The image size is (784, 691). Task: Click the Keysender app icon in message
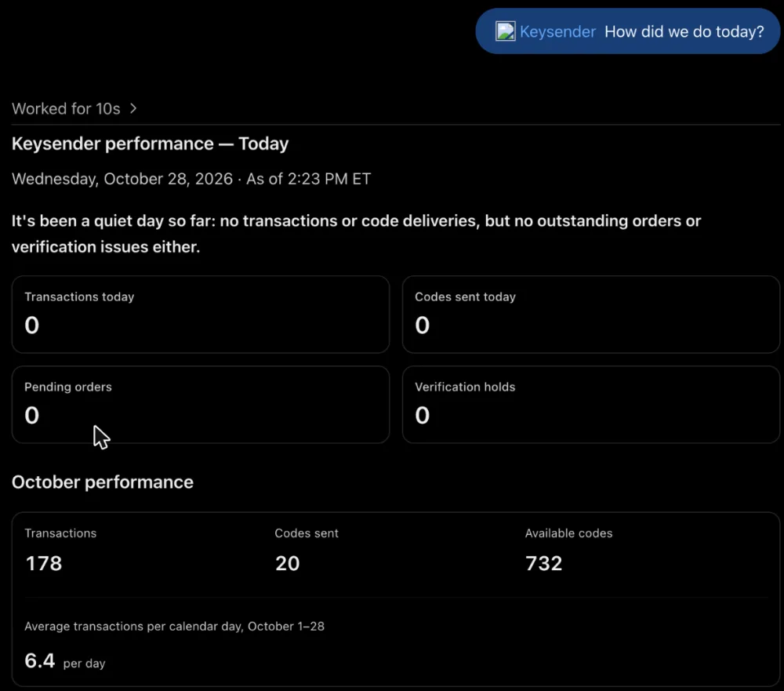(505, 31)
